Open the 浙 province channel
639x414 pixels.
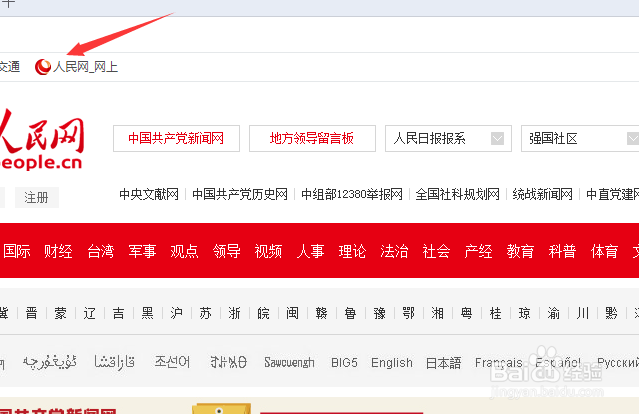pos(234,313)
